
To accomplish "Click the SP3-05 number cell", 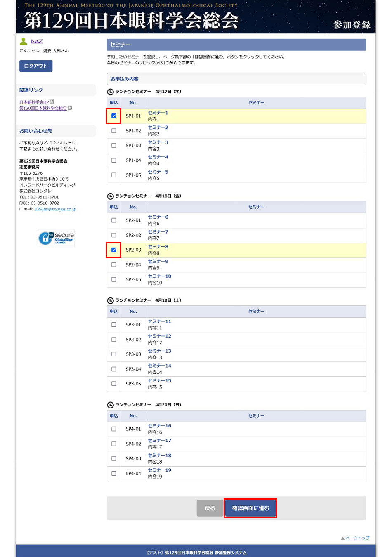I will point(133,384).
